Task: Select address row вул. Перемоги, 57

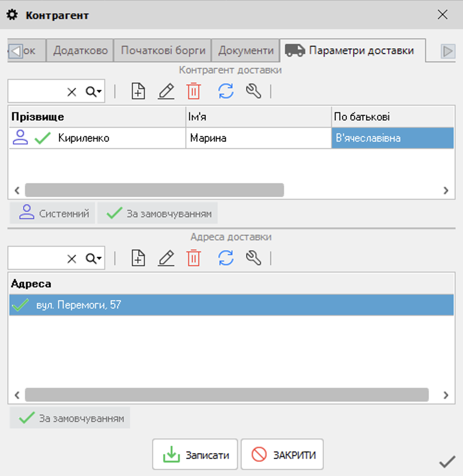Action: 231,305
